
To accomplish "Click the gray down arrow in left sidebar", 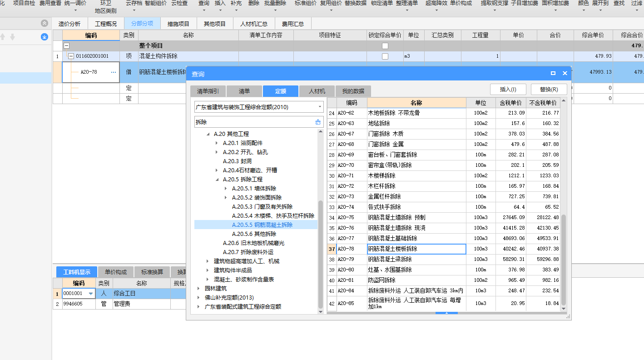I will [x=12, y=37].
